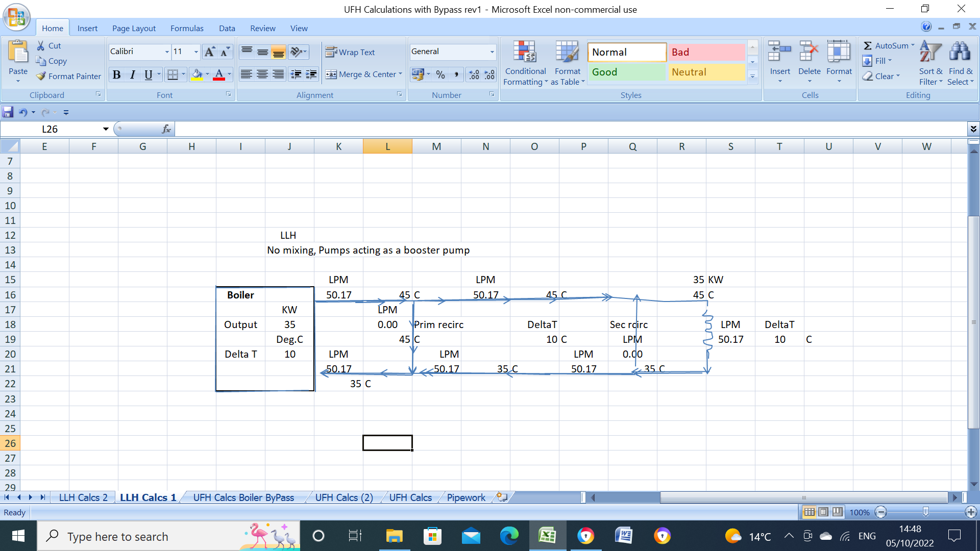The width and height of the screenshot is (980, 551).
Task: Click the Clear button in Editing
Action: pos(881,76)
